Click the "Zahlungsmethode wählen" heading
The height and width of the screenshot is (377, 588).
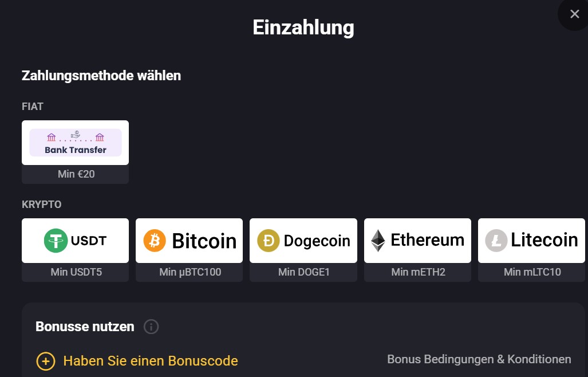tap(101, 76)
